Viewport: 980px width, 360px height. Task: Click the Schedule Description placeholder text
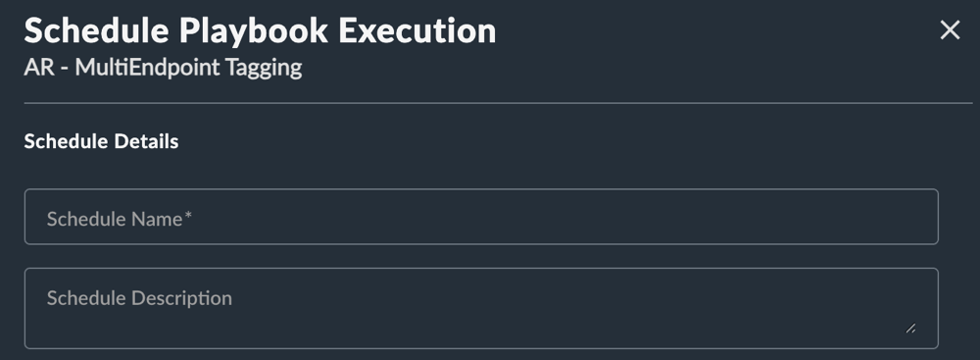coord(139,298)
